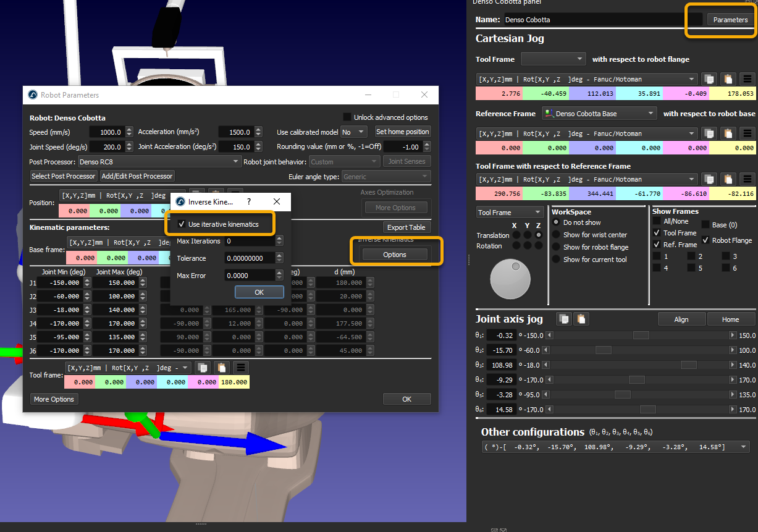Open hamburger menu for Tool Frame pose
758x532 pixels.
point(747,79)
